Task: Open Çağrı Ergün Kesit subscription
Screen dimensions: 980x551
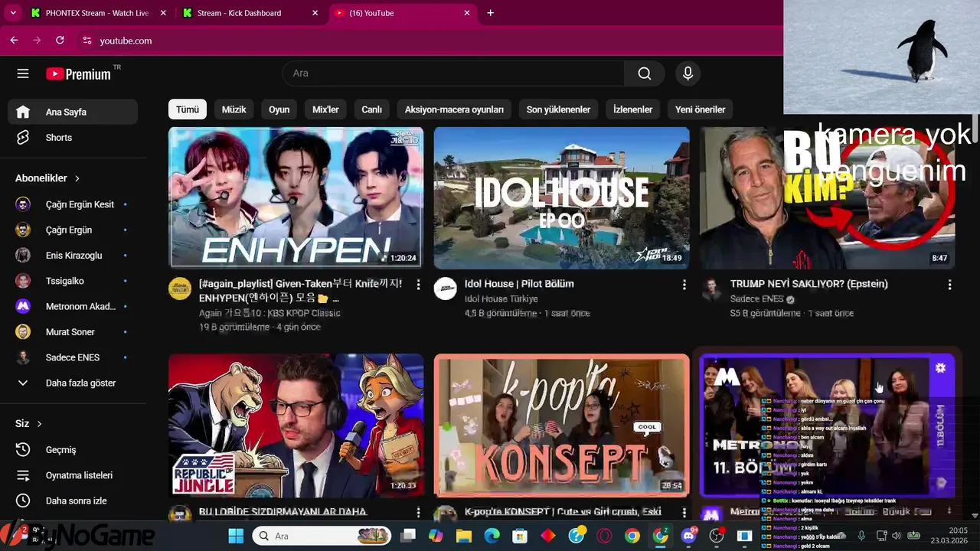Action: click(73, 204)
